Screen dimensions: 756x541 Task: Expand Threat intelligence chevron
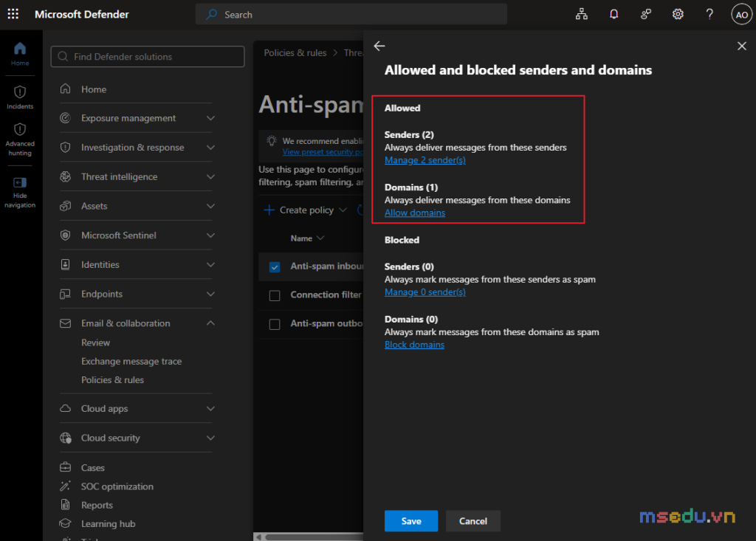(210, 176)
